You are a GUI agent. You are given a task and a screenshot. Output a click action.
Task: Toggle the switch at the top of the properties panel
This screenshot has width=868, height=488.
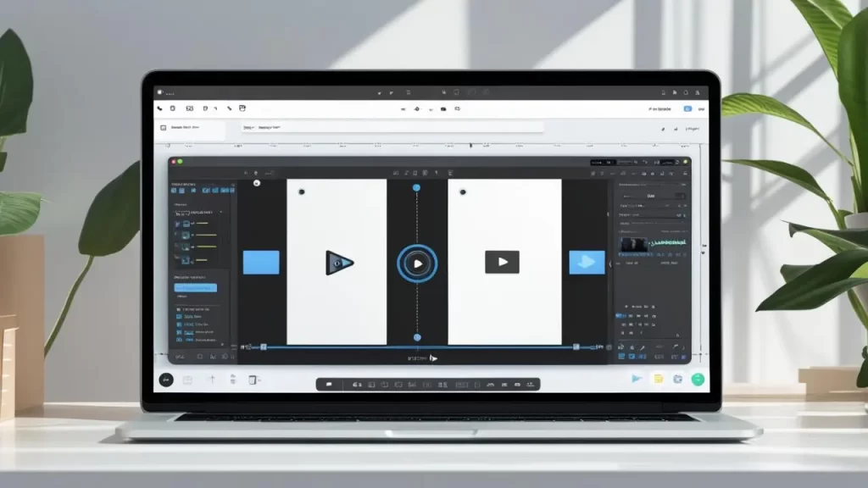[680, 195]
